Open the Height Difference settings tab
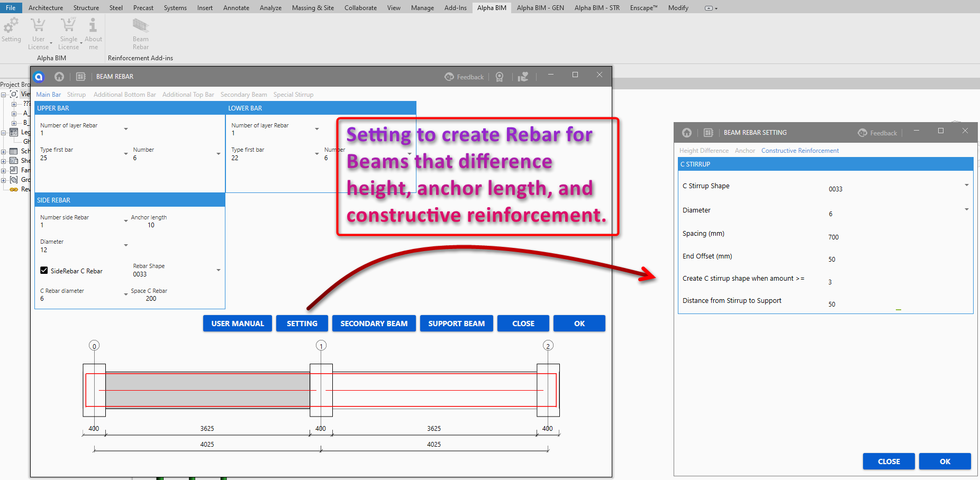 [704, 151]
